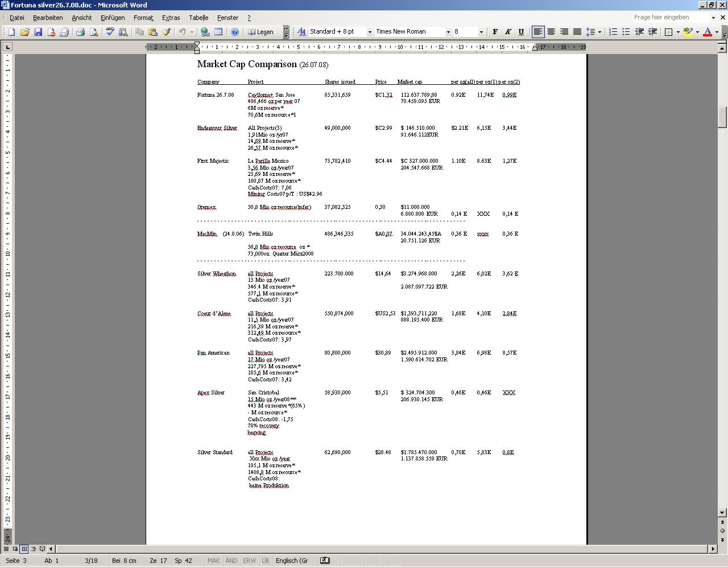Switch to Web layout view
This screenshot has height=568, width=728.
15,549
